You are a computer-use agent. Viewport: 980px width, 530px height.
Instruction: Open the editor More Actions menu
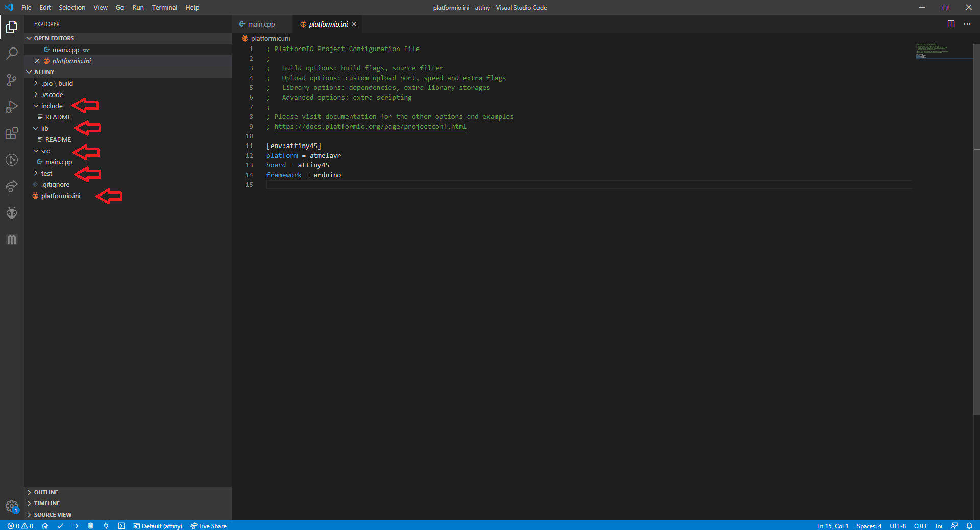click(x=967, y=24)
